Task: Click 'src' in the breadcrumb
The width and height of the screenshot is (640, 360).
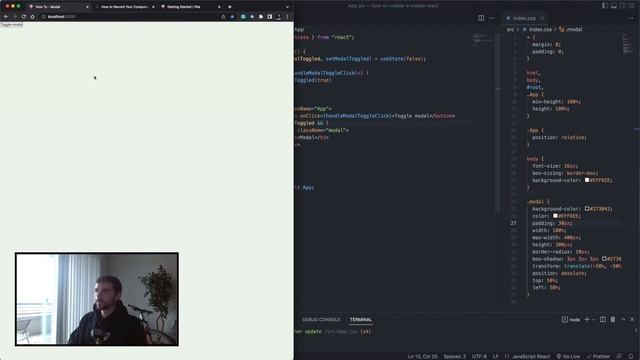Action: tap(510, 29)
